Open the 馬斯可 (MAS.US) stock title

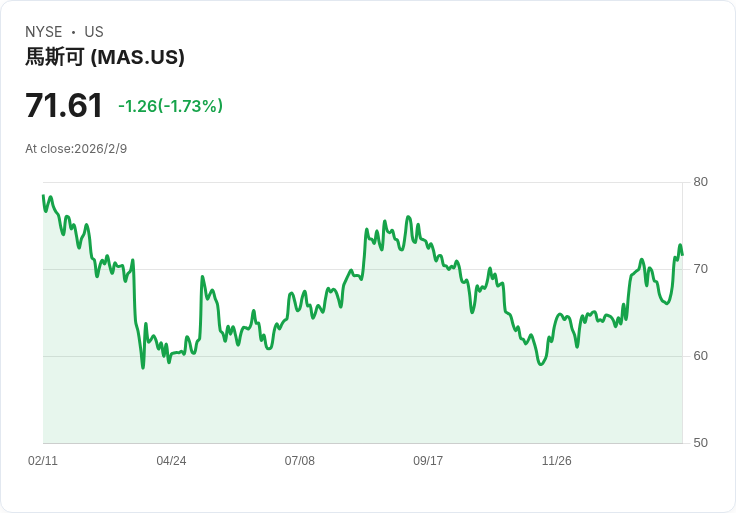105,58
